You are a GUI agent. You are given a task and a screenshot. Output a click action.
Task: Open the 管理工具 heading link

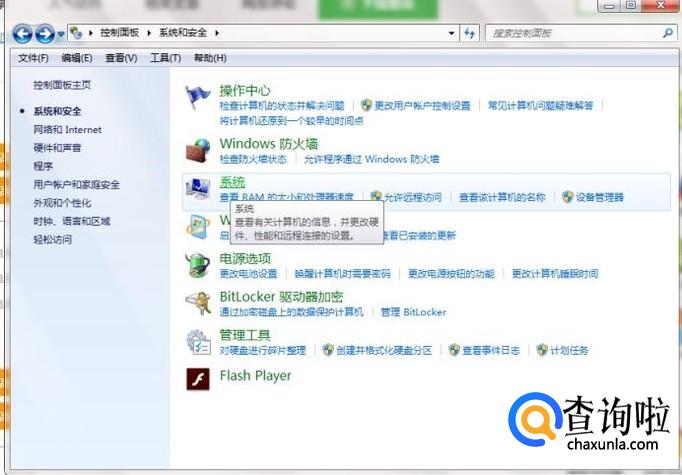click(245, 335)
